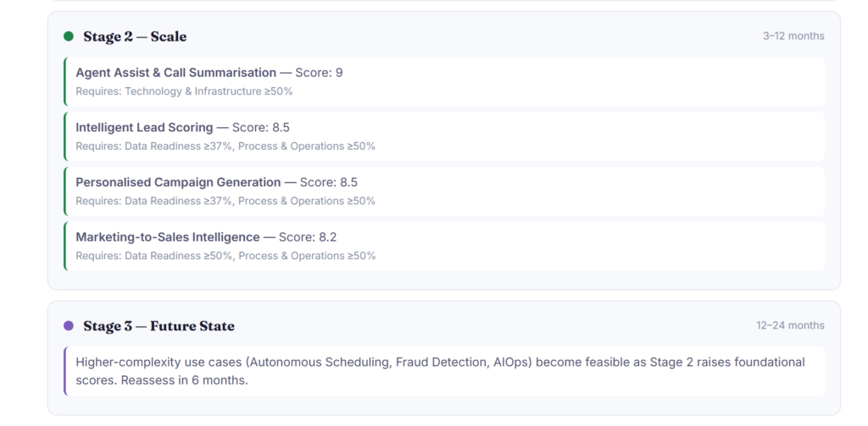Click the green dot beside Stage 2
The width and height of the screenshot is (868, 426).
69,36
